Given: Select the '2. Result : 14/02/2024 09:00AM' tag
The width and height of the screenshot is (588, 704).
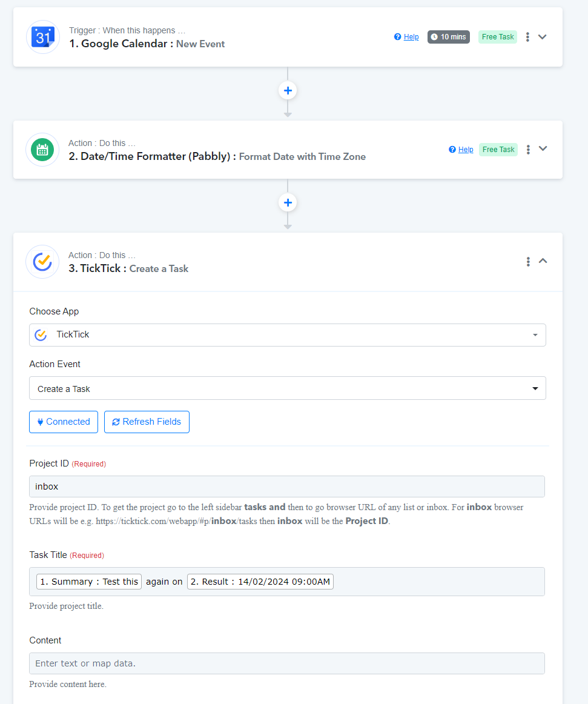Looking at the screenshot, I should [260, 582].
